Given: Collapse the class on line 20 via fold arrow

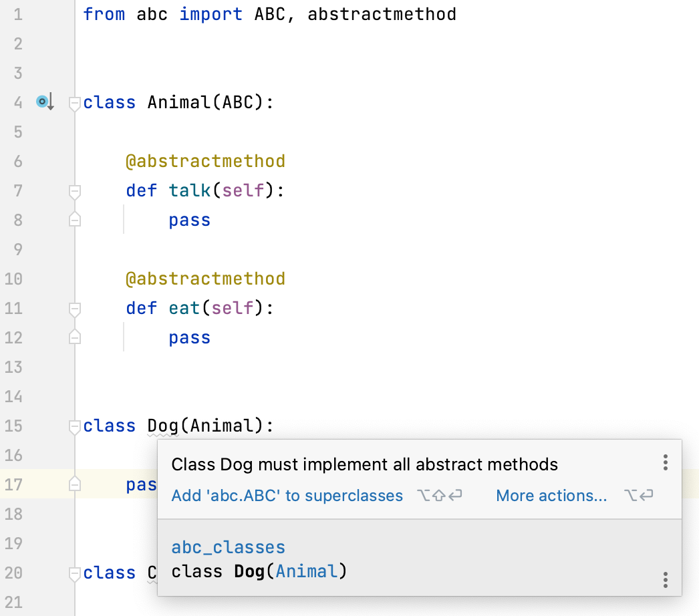Looking at the screenshot, I should pyautogui.click(x=74, y=572).
